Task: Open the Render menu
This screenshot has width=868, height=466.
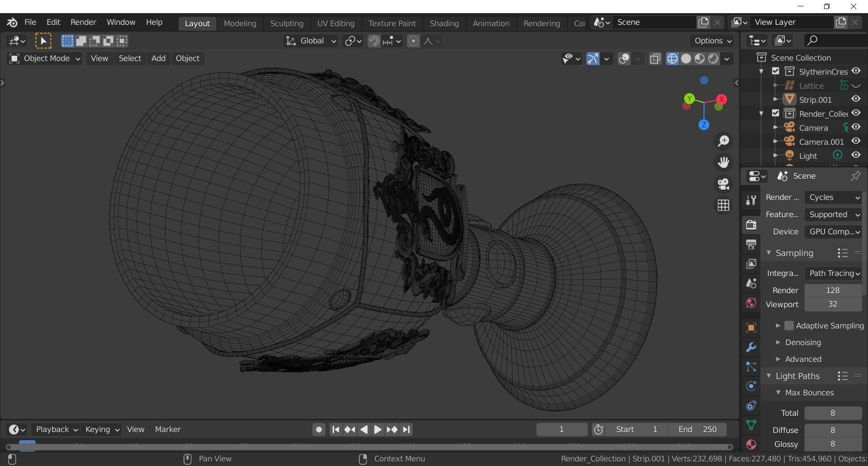Action: pos(83,22)
